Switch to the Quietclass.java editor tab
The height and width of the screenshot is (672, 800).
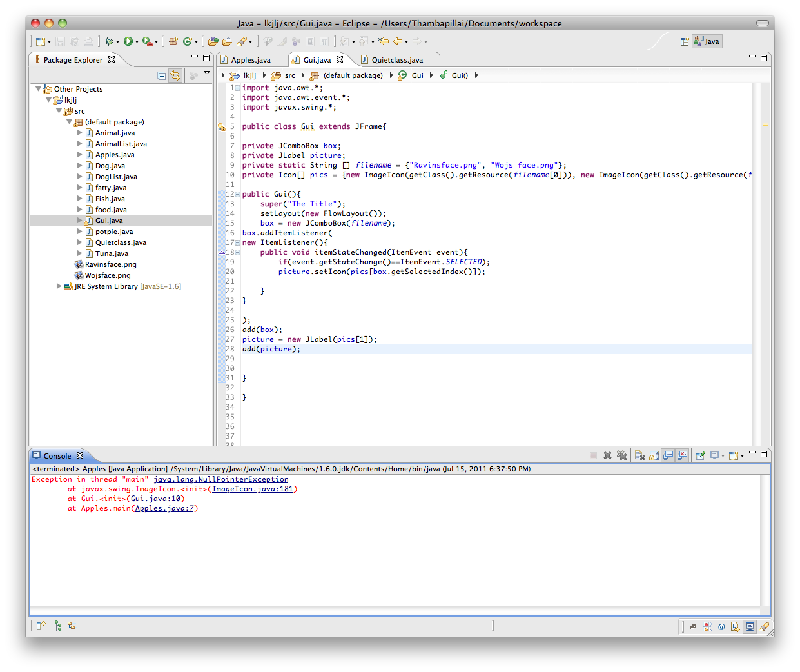[397, 60]
